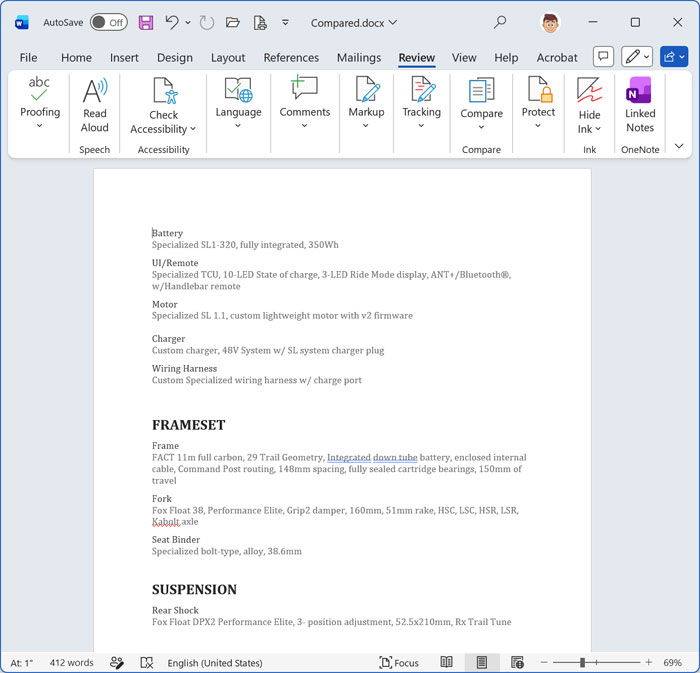
Task: Open the Proofing group
Action: 40,104
